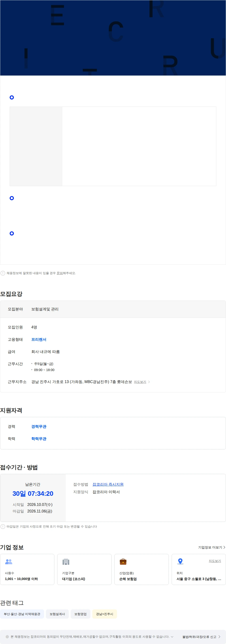Click the 서울 중구 소월로 3 address text

click(x=199, y=579)
